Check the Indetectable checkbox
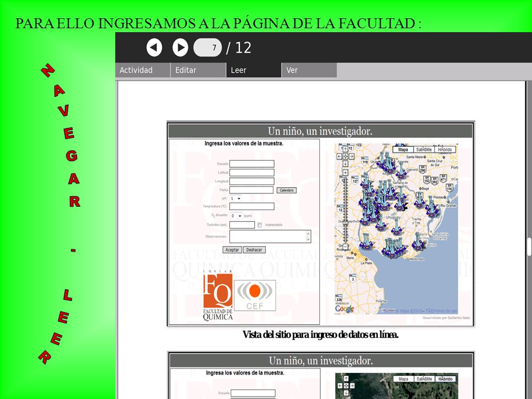 coord(259,225)
